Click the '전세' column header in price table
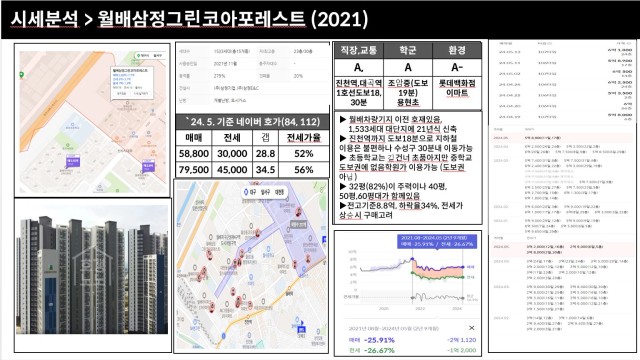 tap(232, 138)
